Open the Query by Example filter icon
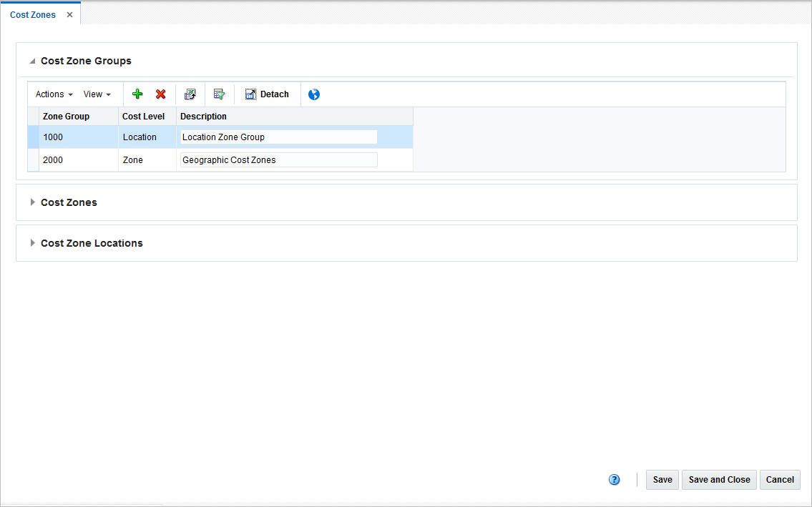812x507 pixels. (219, 94)
